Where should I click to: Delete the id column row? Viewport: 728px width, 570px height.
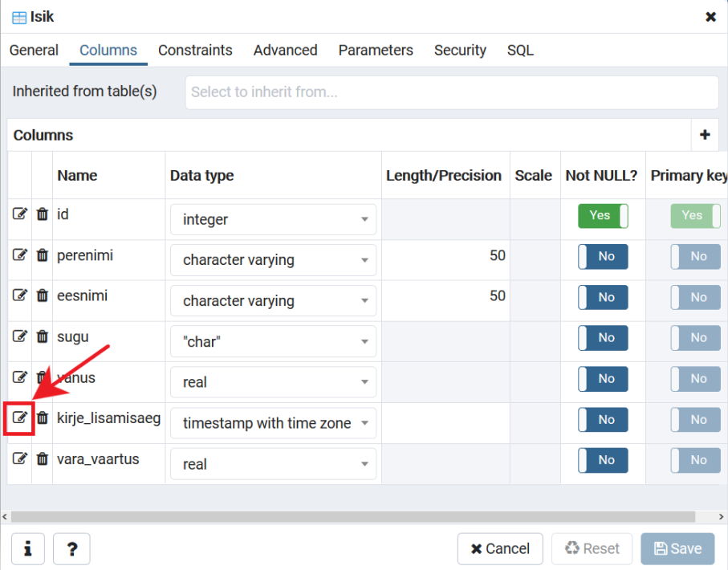43,214
